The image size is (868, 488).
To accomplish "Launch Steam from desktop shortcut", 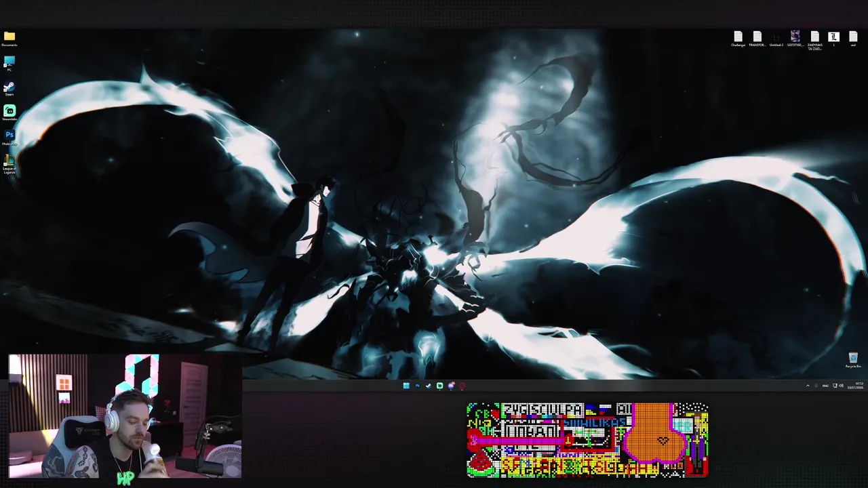I will 9,89.
